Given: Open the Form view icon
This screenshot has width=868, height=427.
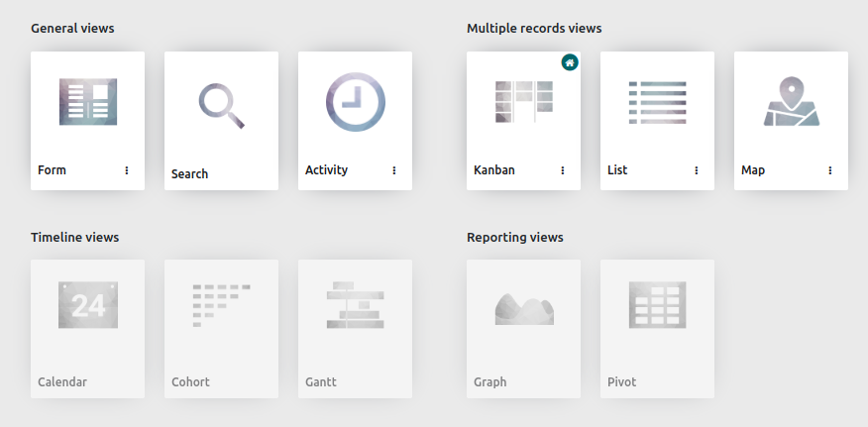Looking at the screenshot, I should [x=88, y=102].
